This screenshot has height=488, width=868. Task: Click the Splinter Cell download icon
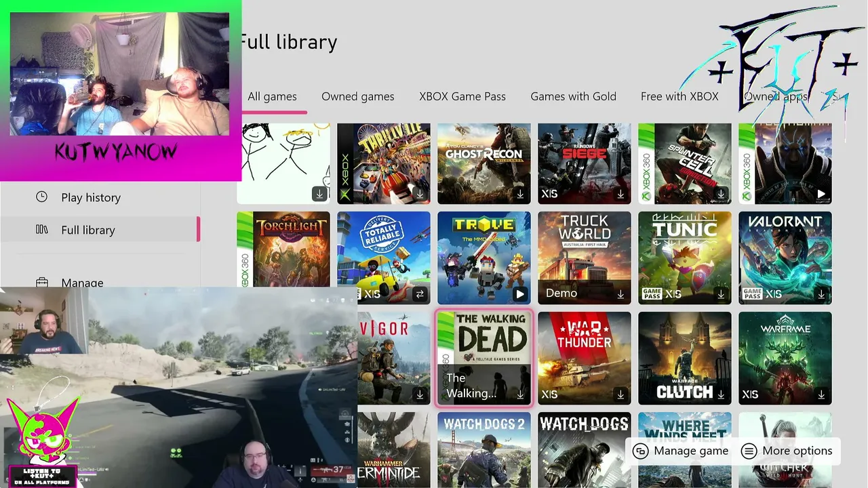point(721,194)
